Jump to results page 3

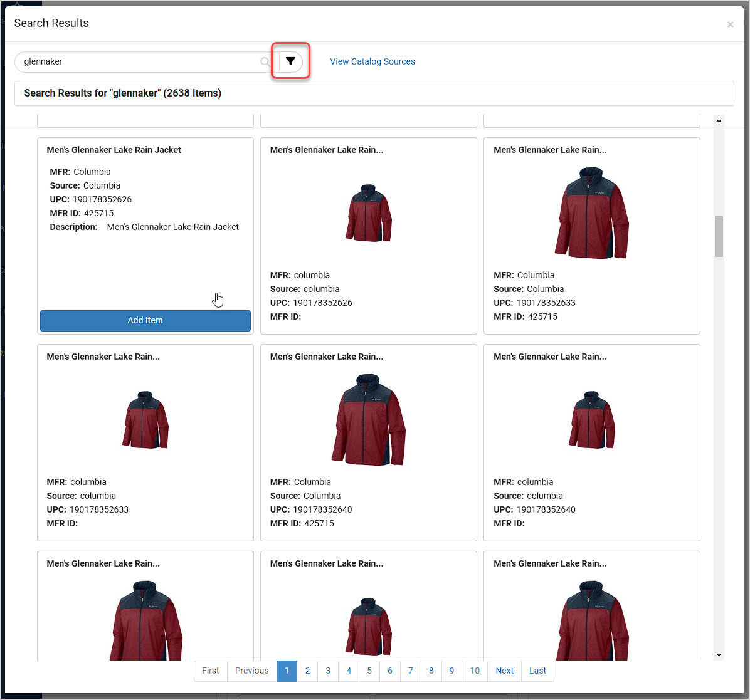(x=328, y=671)
